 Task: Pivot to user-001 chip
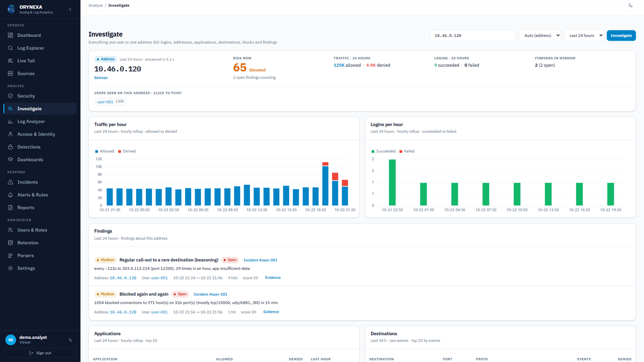[x=110, y=102]
